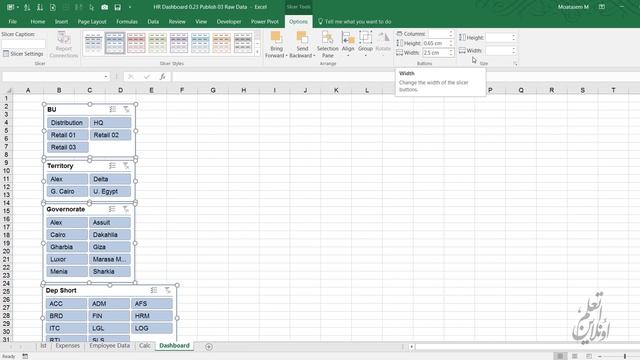Open Align options
Viewport: 640px width, 360px height.
coord(348,44)
